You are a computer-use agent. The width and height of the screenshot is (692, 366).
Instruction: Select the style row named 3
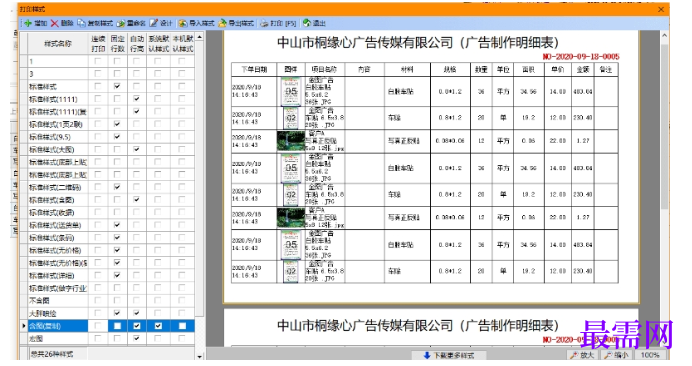[x=58, y=74]
